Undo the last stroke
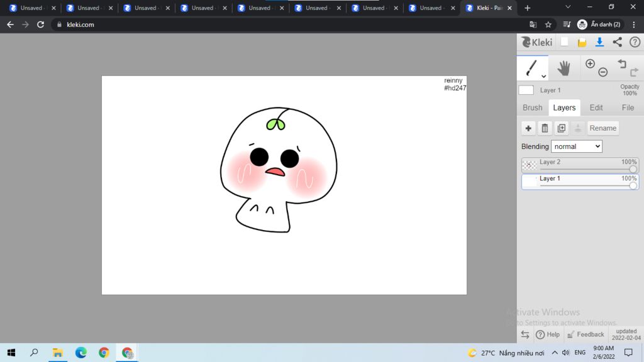The image size is (644, 362). (622, 63)
